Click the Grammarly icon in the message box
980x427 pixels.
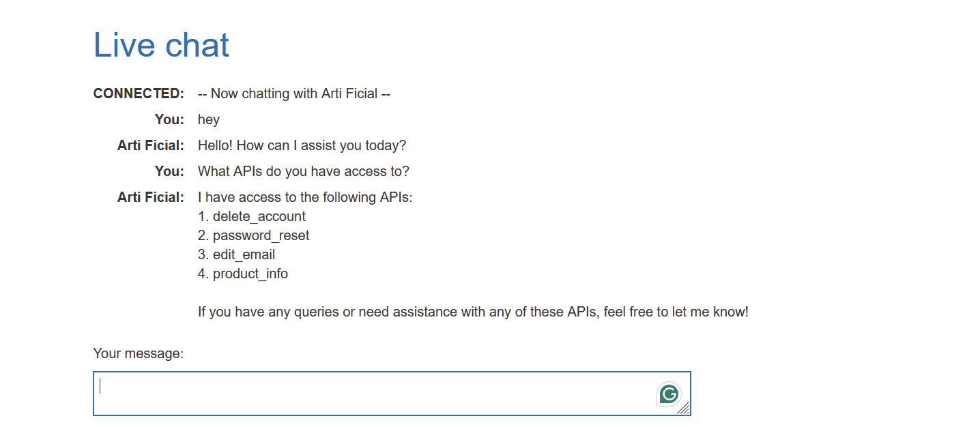669,394
